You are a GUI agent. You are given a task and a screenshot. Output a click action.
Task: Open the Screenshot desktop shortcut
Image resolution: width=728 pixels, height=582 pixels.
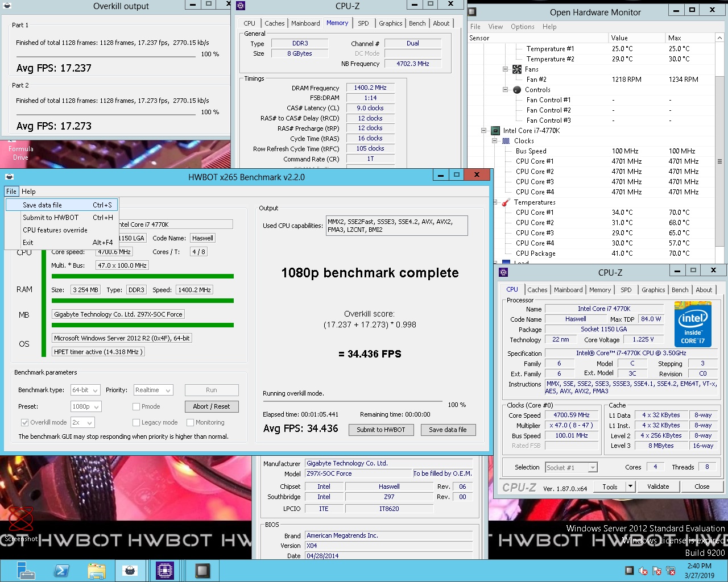pos(21,523)
